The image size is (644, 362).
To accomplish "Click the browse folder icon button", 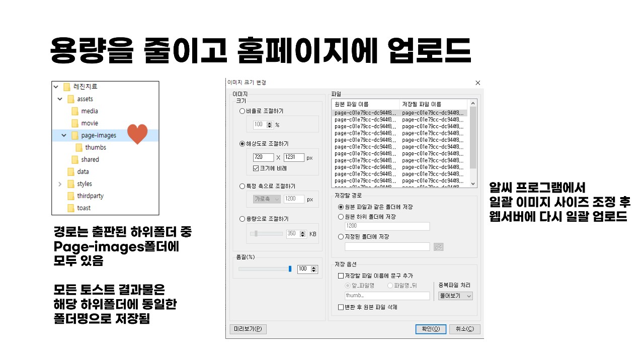I will pyautogui.click(x=438, y=247).
